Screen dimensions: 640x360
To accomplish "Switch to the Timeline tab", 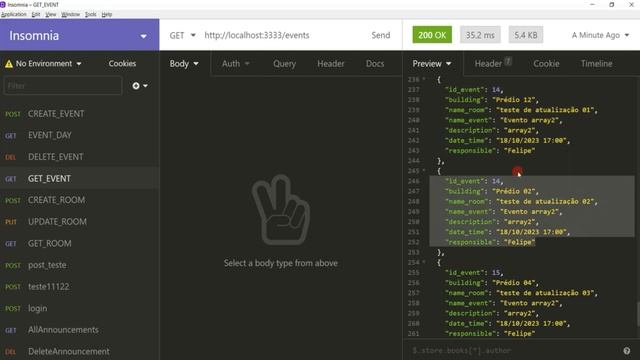I will (596, 64).
